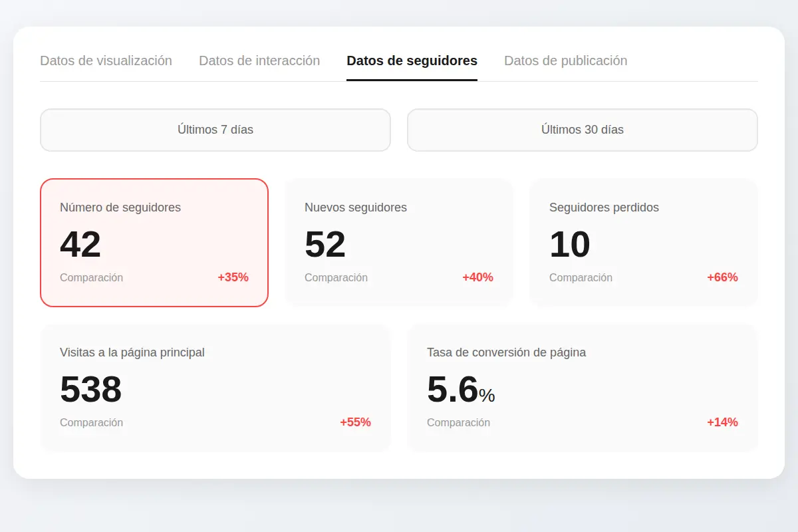Image resolution: width=798 pixels, height=532 pixels.
Task: Click the value 52 for new followers
Action: [x=325, y=245]
